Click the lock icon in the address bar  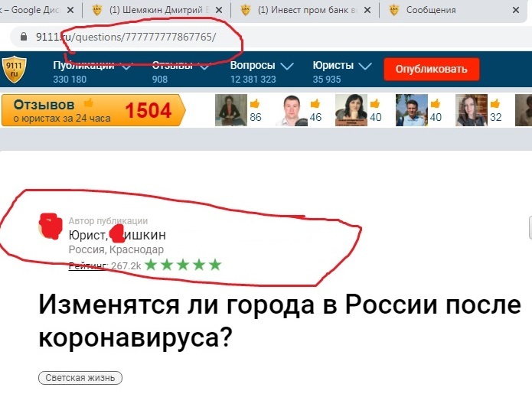click(24, 36)
